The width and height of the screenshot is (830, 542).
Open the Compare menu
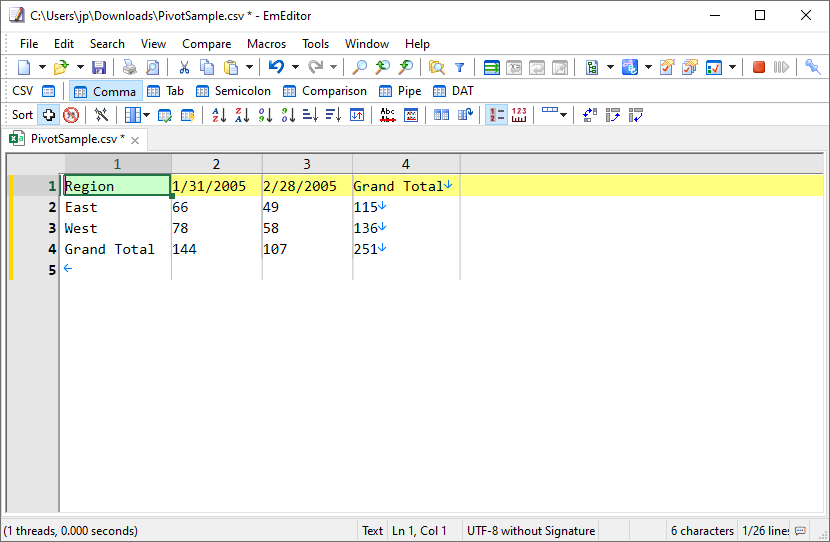point(206,44)
